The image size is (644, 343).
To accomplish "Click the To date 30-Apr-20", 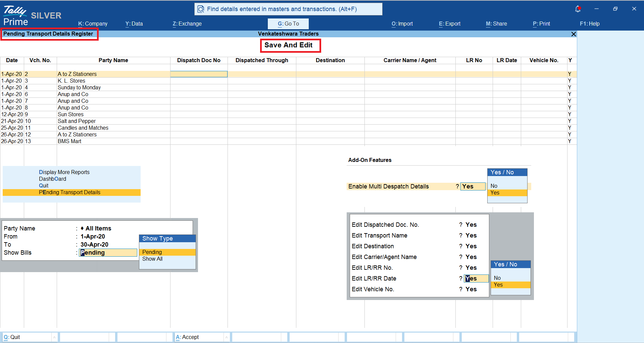I will (95, 245).
